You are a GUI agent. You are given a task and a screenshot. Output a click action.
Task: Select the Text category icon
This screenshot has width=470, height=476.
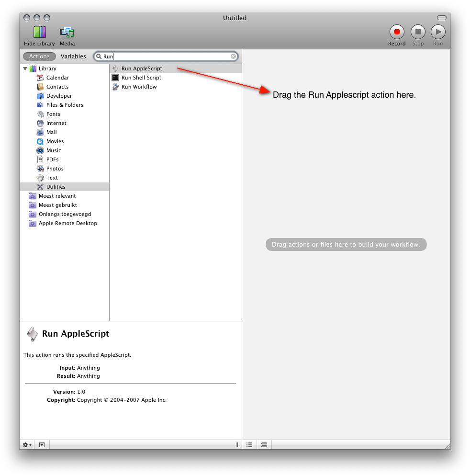pos(40,178)
